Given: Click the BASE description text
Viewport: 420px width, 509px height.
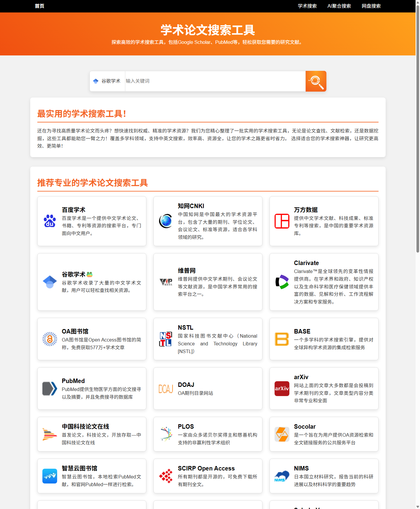Looking at the screenshot, I should pos(334,344).
